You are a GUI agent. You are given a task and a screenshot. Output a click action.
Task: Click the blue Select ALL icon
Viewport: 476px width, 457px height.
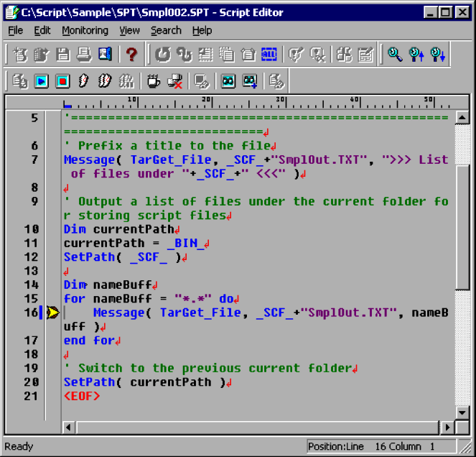[269, 55]
